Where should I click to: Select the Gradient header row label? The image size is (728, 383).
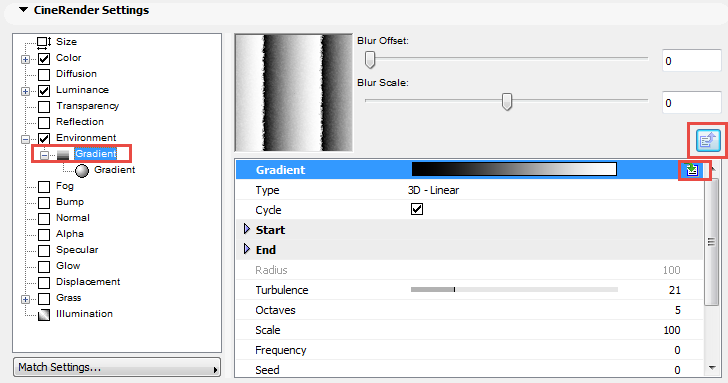tap(280, 170)
